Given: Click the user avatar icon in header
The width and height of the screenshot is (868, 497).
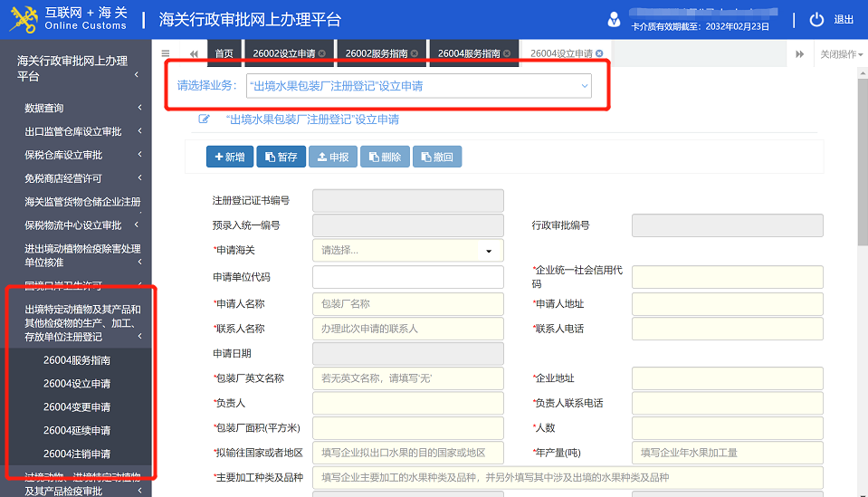Looking at the screenshot, I should 614,20.
